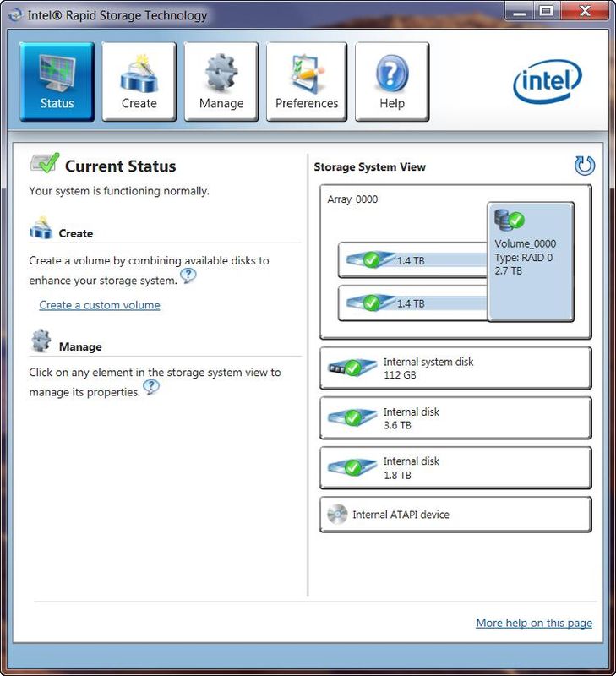The width and height of the screenshot is (616, 676).
Task: Click the Storage System View heading
Action: point(370,166)
